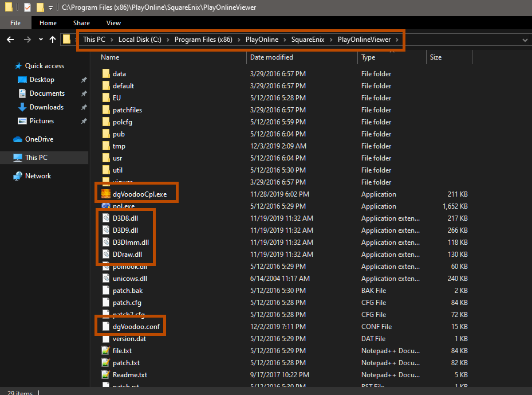Open the Quick Access Toolbar customize dropdown

pyautogui.click(x=51, y=8)
